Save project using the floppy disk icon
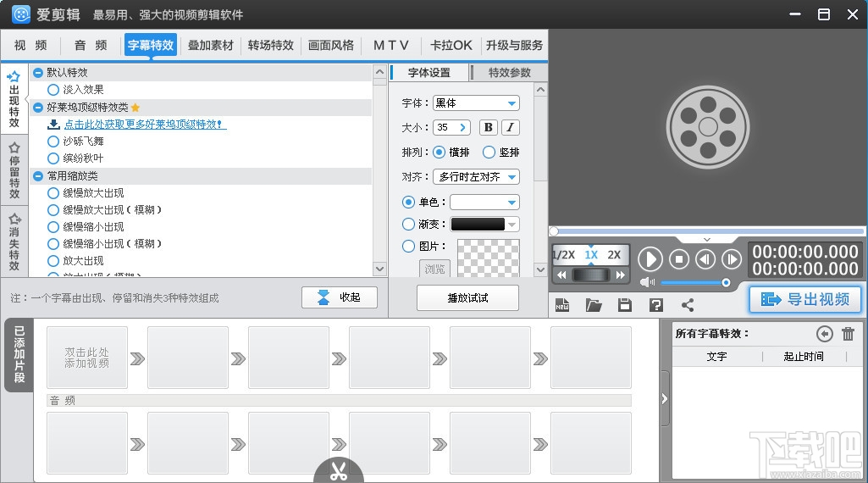 (625, 305)
